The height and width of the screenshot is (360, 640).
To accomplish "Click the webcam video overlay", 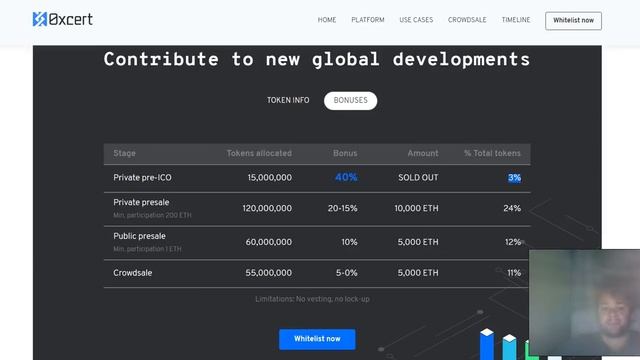I will 584,302.
